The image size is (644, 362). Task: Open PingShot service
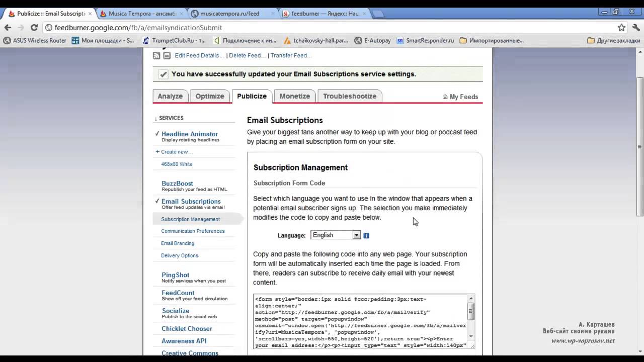point(176,275)
